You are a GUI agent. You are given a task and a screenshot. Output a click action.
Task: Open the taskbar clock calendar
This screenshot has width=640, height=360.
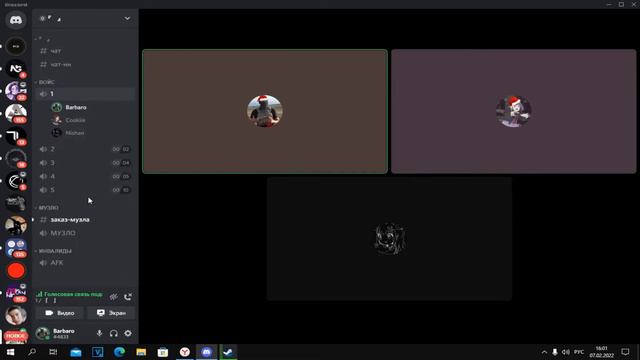(x=601, y=352)
